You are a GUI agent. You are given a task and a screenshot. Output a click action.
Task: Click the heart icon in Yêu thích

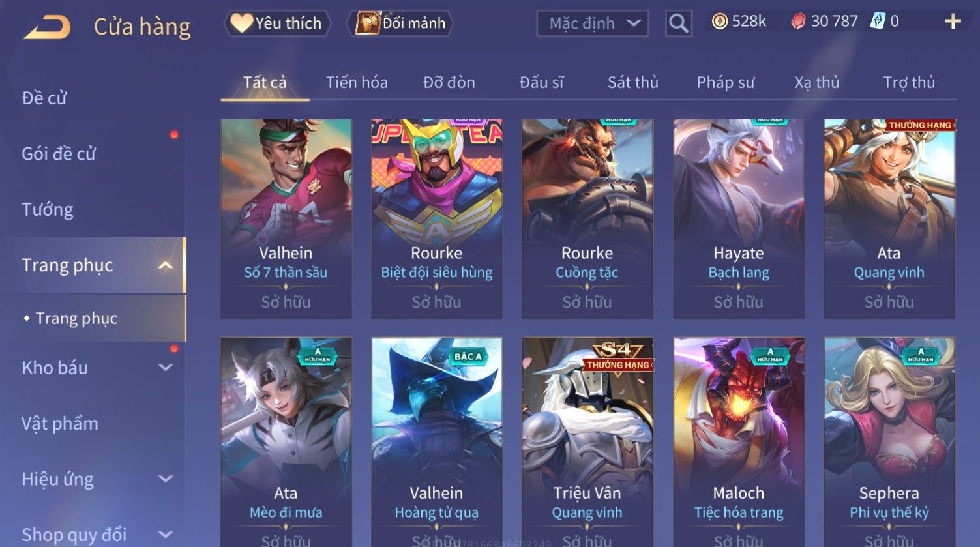tap(241, 23)
